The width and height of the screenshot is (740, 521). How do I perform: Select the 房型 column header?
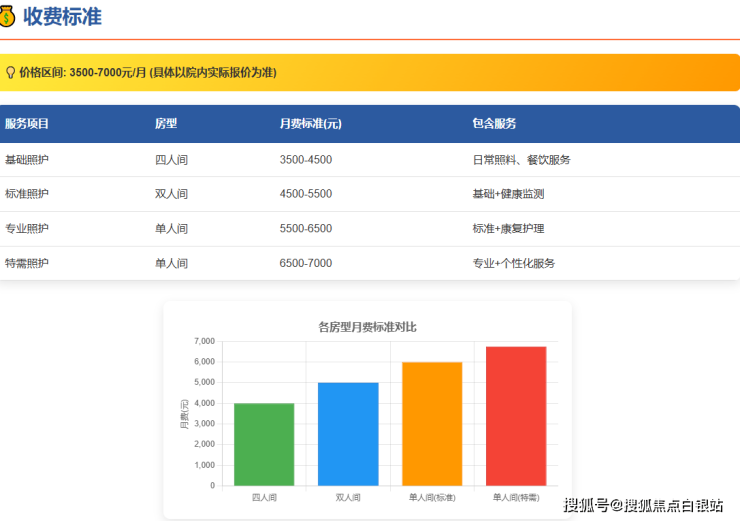coord(166,124)
